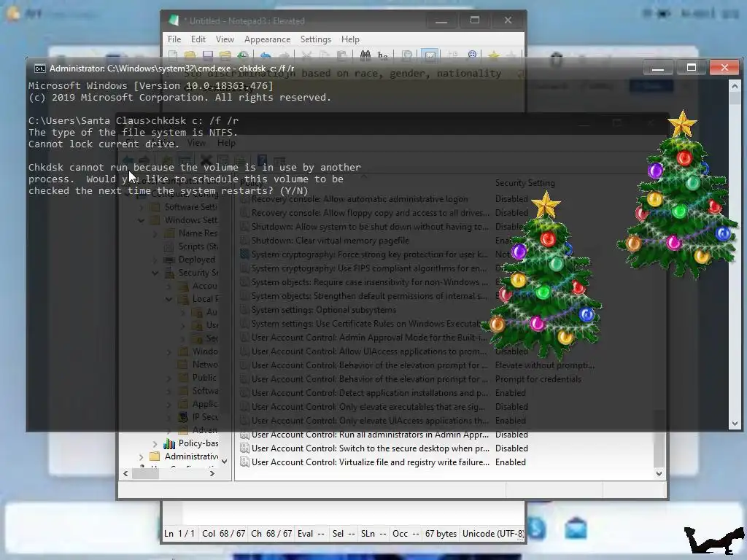Open the File menu in Notepad3
Image resolution: width=747 pixels, height=560 pixels.
(x=174, y=39)
